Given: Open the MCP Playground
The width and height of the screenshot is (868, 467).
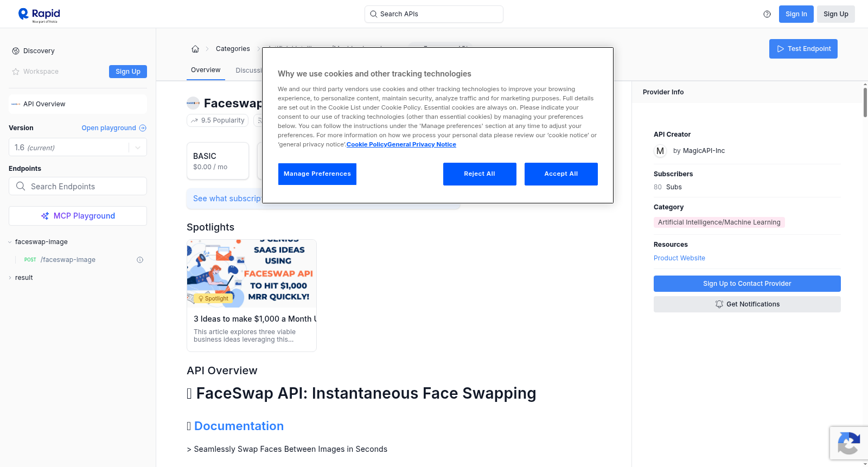Looking at the screenshot, I should 78,216.
